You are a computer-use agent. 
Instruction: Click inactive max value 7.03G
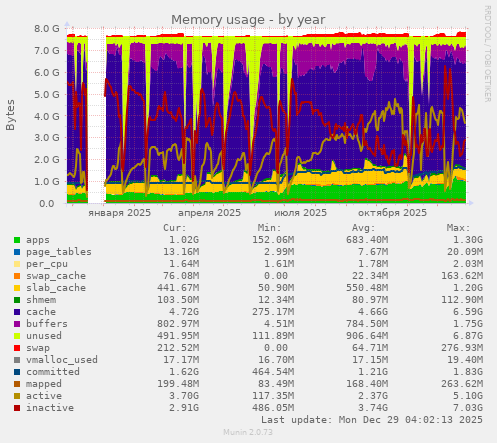tap(468, 408)
